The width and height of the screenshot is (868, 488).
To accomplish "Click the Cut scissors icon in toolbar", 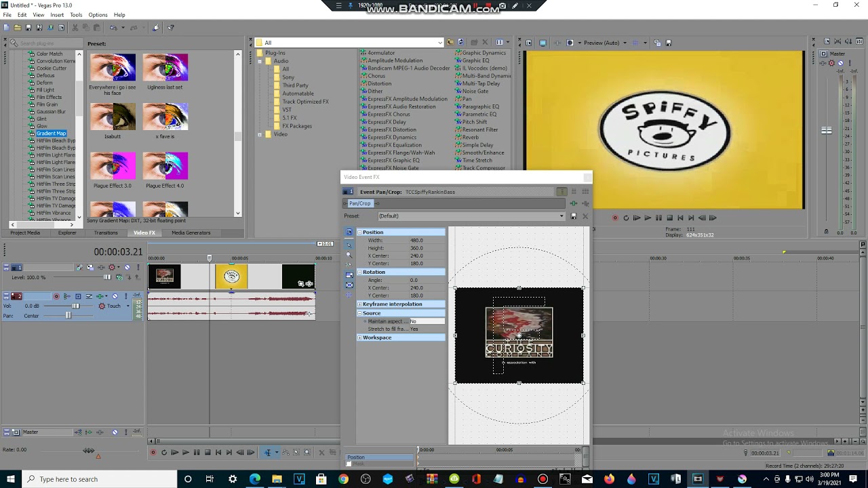I will coord(75,27).
